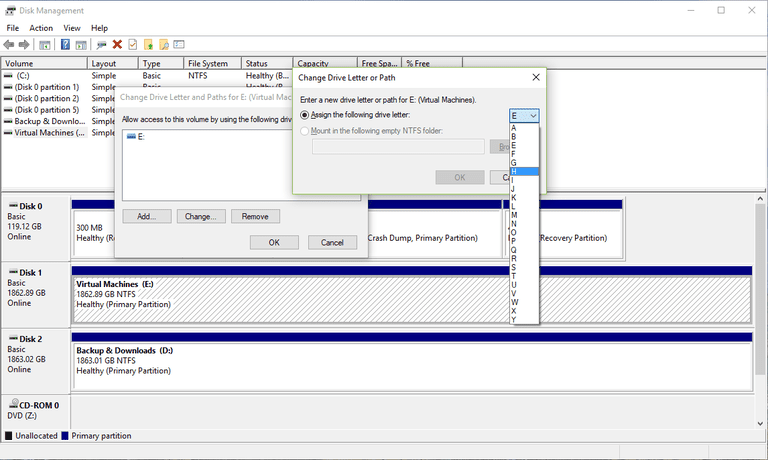Open the Action menu
The height and width of the screenshot is (460, 768).
41,28
